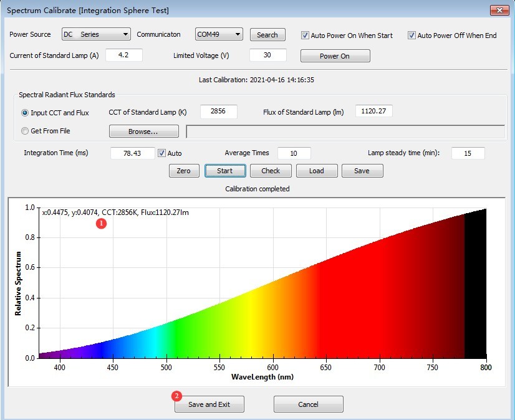Click the chart's x, y, CCT readout text
The height and width of the screenshot is (420, 515).
coord(115,212)
